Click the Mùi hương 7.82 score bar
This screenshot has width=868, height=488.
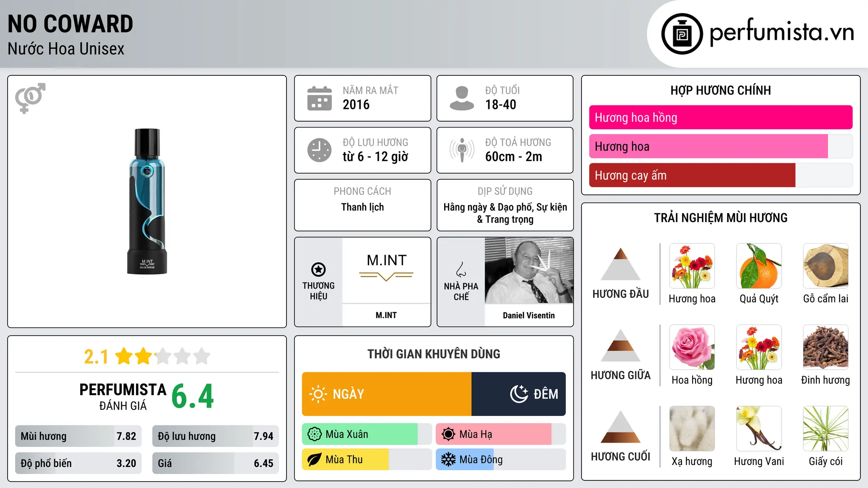pyautogui.click(x=78, y=436)
